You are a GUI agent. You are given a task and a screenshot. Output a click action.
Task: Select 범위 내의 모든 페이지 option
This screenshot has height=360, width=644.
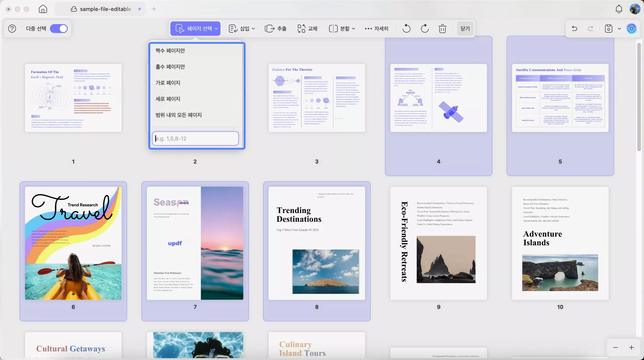[195, 115]
